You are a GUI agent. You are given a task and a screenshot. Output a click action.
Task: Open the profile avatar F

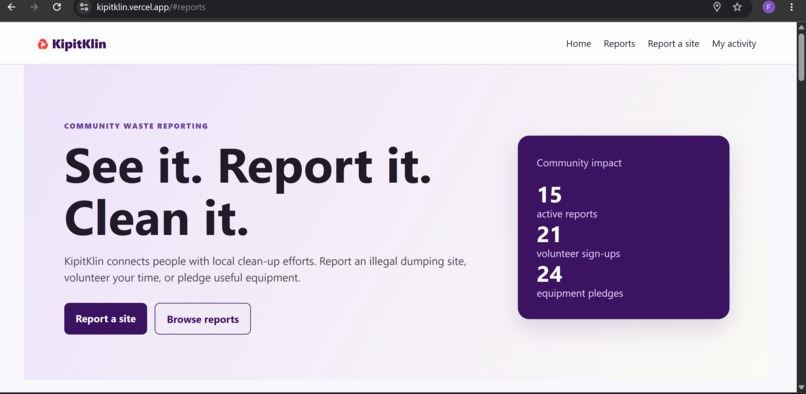[768, 7]
